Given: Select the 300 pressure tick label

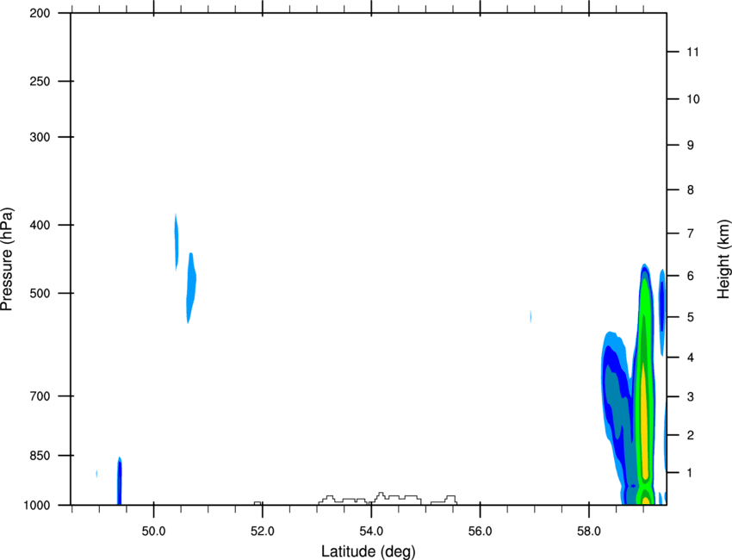Looking at the screenshot, I should coord(40,137).
